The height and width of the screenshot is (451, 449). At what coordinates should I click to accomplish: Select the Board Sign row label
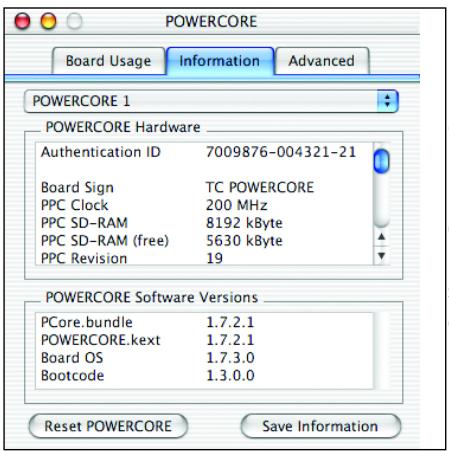pyautogui.click(x=77, y=188)
